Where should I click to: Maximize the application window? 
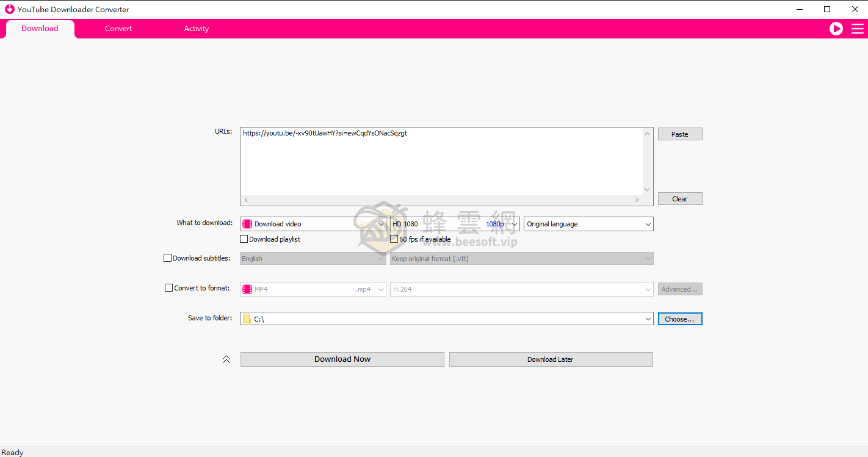pos(827,9)
